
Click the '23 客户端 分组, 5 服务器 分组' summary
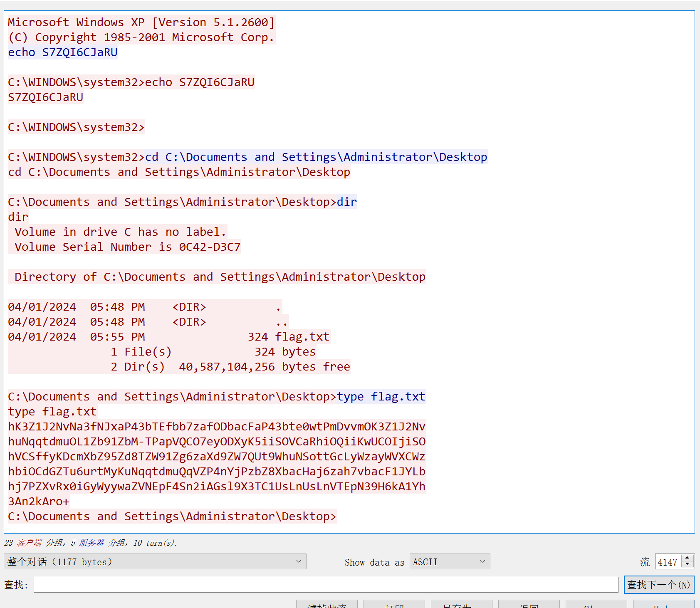pyautogui.click(x=90, y=543)
